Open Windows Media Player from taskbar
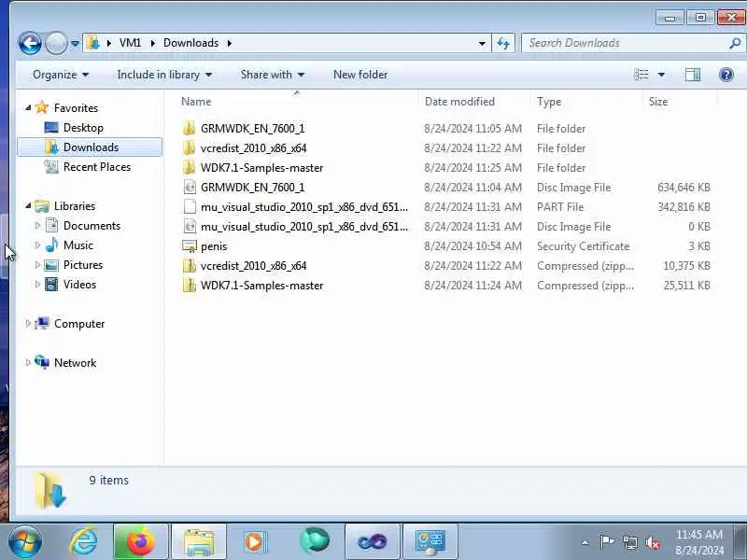This screenshot has width=747, height=560. (256, 542)
